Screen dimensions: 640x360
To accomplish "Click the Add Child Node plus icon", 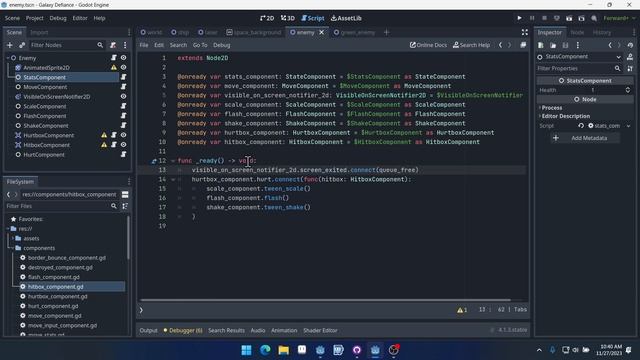I will tap(10, 45).
